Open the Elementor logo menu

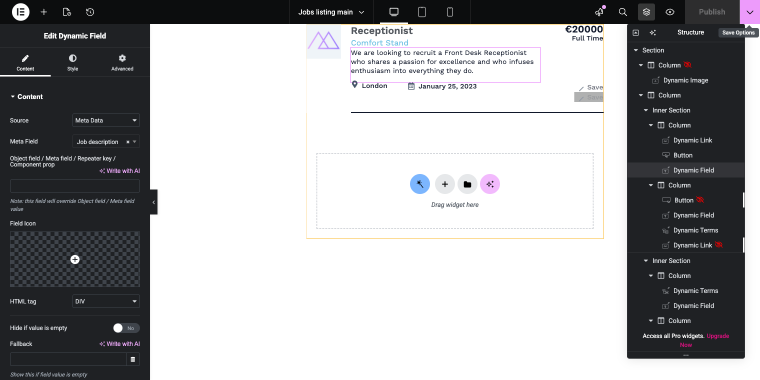[x=20, y=12]
